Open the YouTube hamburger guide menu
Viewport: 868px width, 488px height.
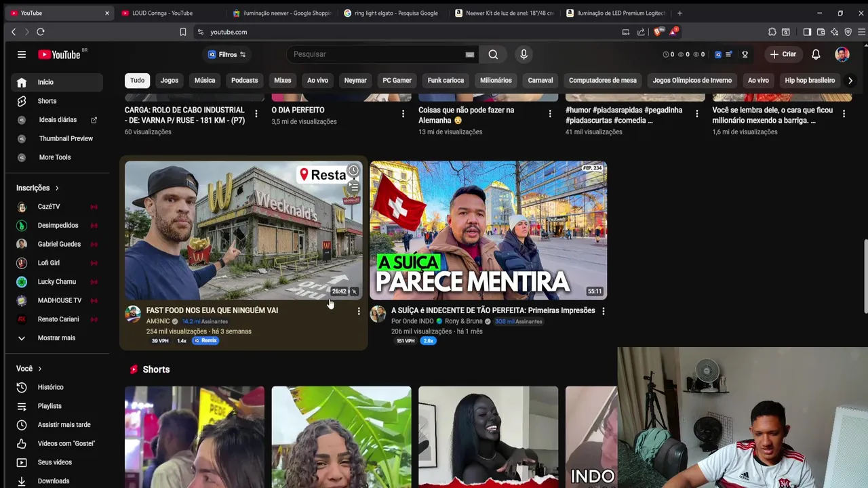pyautogui.click(x=22, y=54)
